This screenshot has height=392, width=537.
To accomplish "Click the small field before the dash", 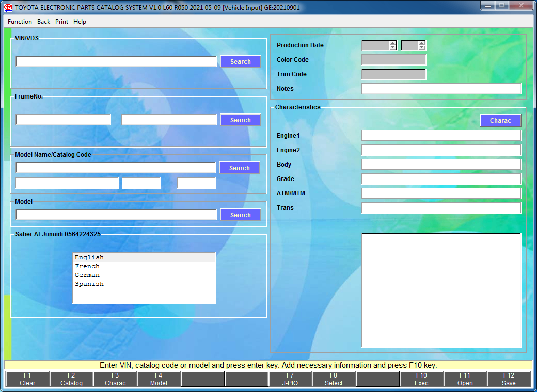I will [x=141, y=183].
